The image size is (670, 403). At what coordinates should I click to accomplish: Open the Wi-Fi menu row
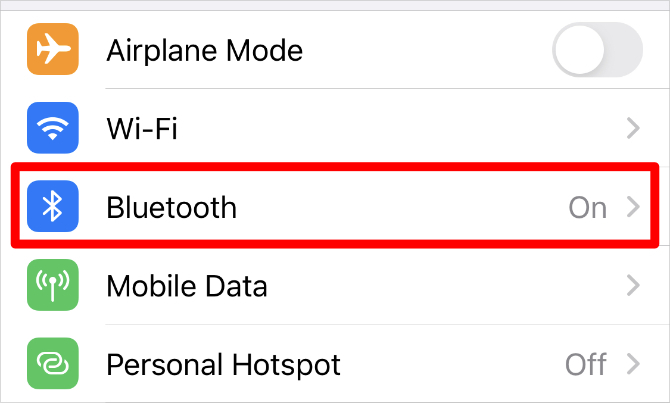click(x=335, y=128)
